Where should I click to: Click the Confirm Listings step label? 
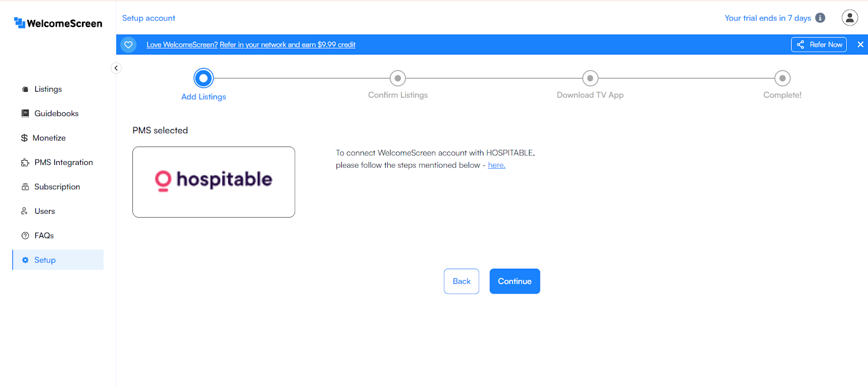coord(398,95)
